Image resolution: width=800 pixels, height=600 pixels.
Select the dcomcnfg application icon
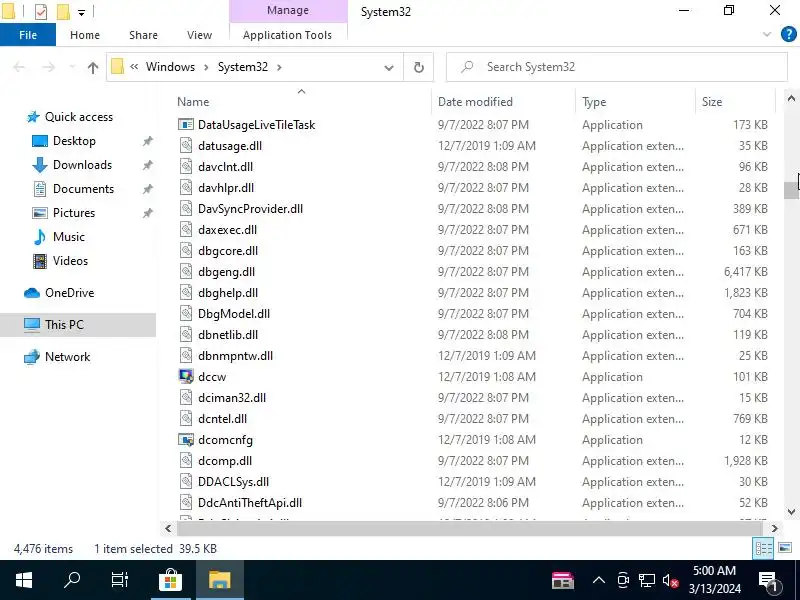[186, 439]
